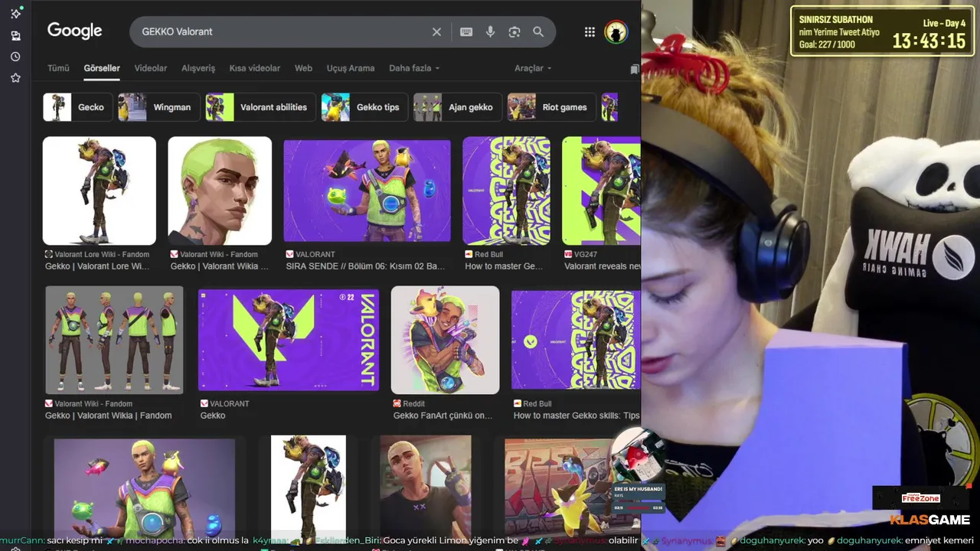Expand the Araçlar tools dropdown
Screen dimensions: 980x551
(533, 68)
